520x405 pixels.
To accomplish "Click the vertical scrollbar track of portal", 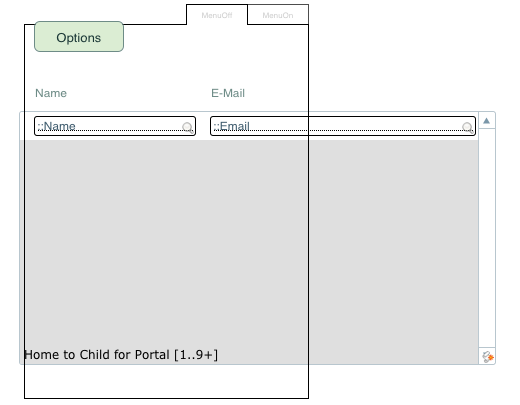I will click(487, 238).
